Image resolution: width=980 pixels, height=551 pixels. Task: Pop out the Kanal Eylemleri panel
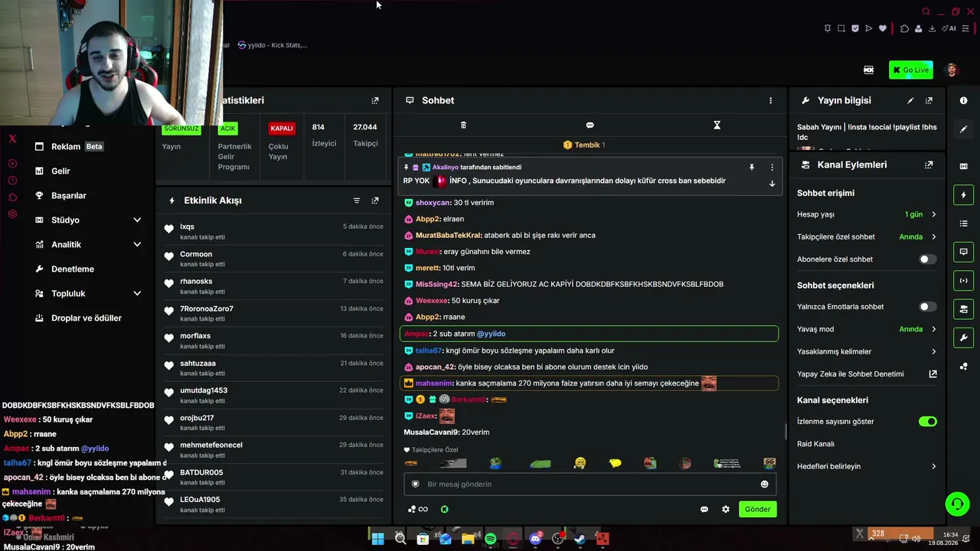(x=929, y=165)
